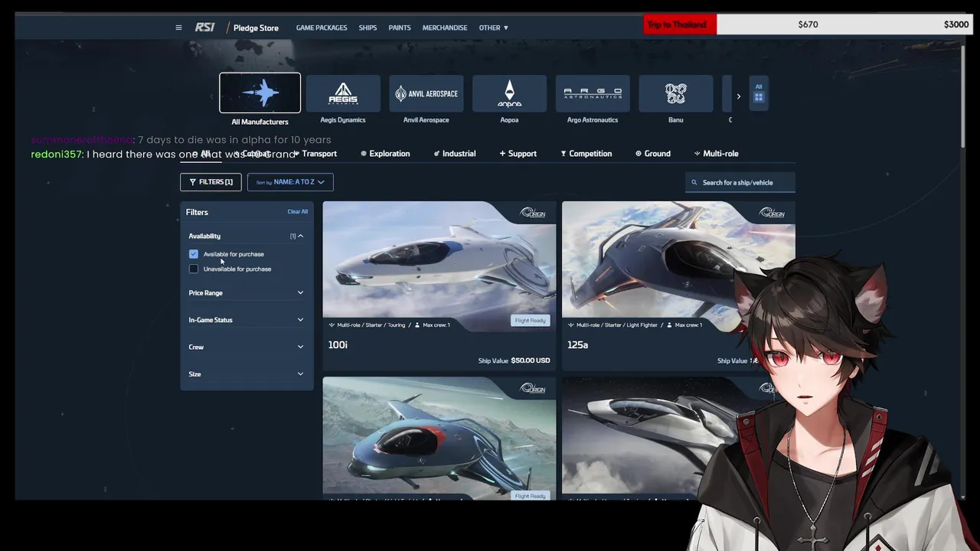The width and height of the screenshot is (980, 551).
Task: Open the 100i ship name link
Action: point(338,345)
